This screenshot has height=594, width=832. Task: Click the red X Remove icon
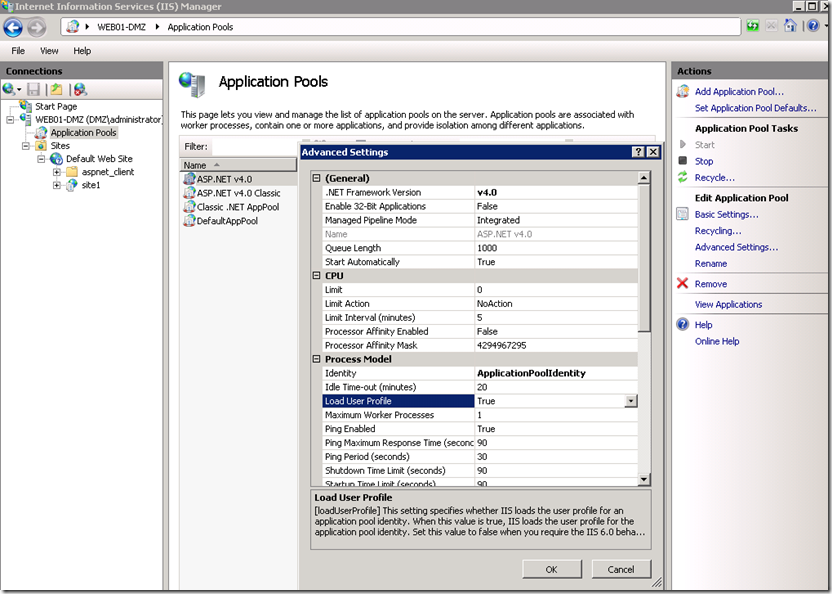pyautogui.click(x=683, y=283)
